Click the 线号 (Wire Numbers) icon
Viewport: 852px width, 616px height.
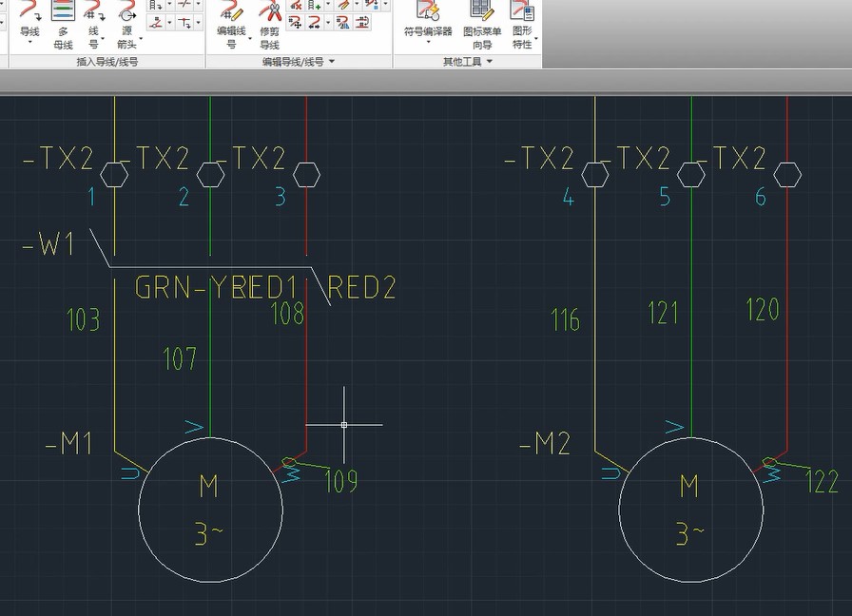point(93,13)
